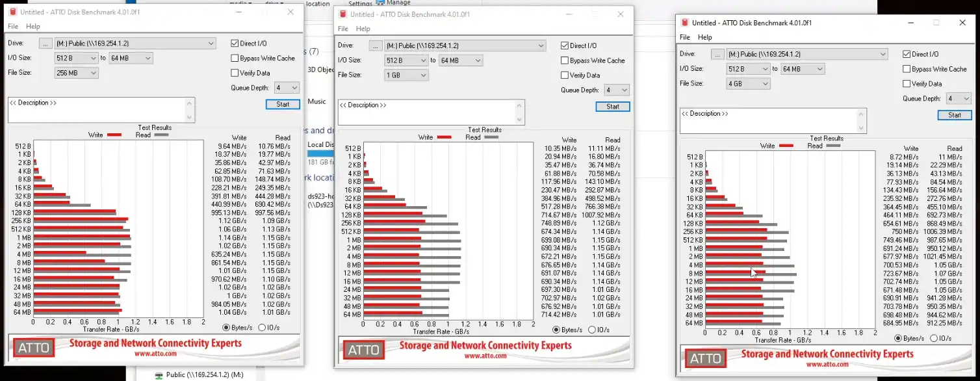This screenshot has width=980, height=381.
Task: Open the 4 GB File Size dropdown
Action: (748, 84)
